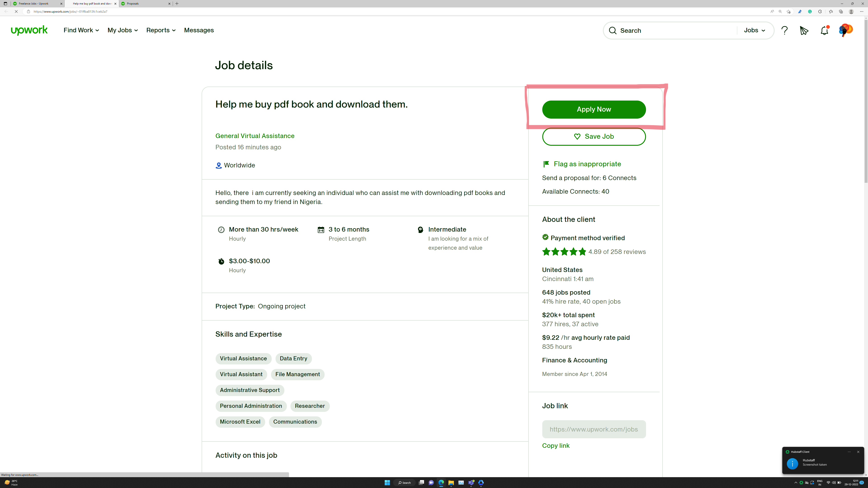The height and width of the screenshot is (488, 868).
Task: Click the tab actions menu icon
Action: point(5,4)
